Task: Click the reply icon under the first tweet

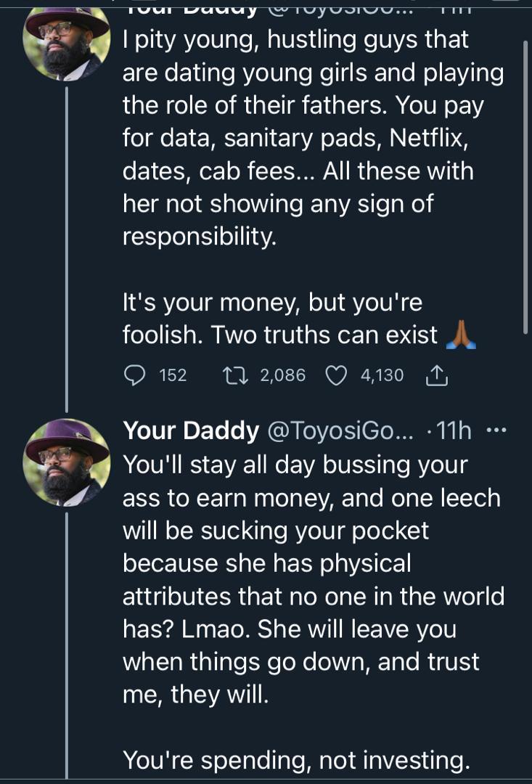Action: click(x=136, y=375)
